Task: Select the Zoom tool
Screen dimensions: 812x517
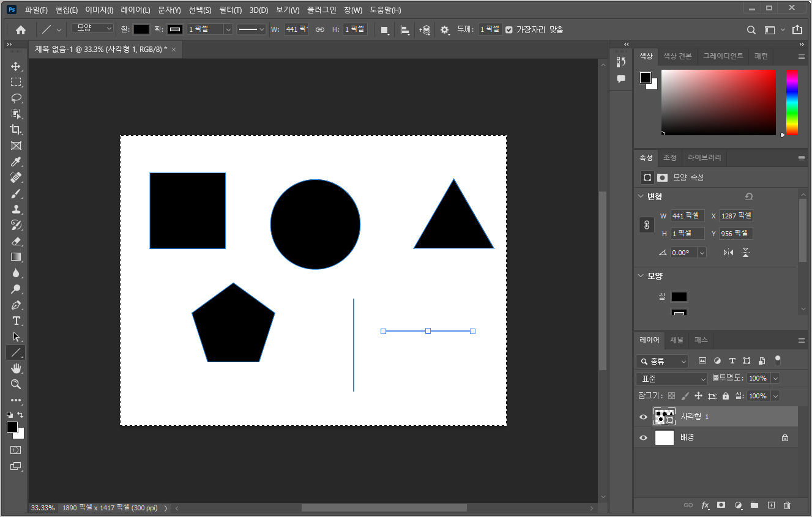Action: (16, 384)
